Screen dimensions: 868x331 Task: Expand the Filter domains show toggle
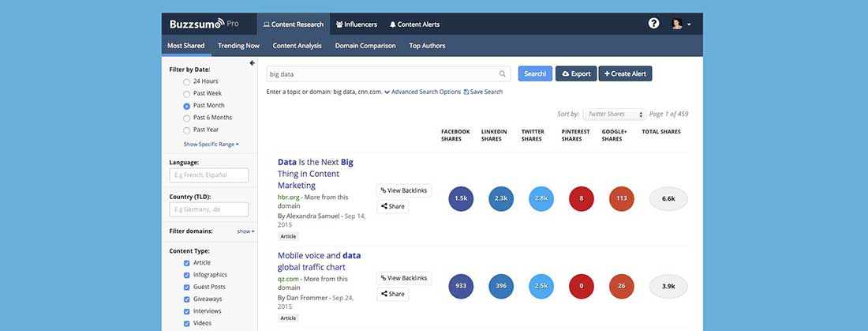point(245,231)
